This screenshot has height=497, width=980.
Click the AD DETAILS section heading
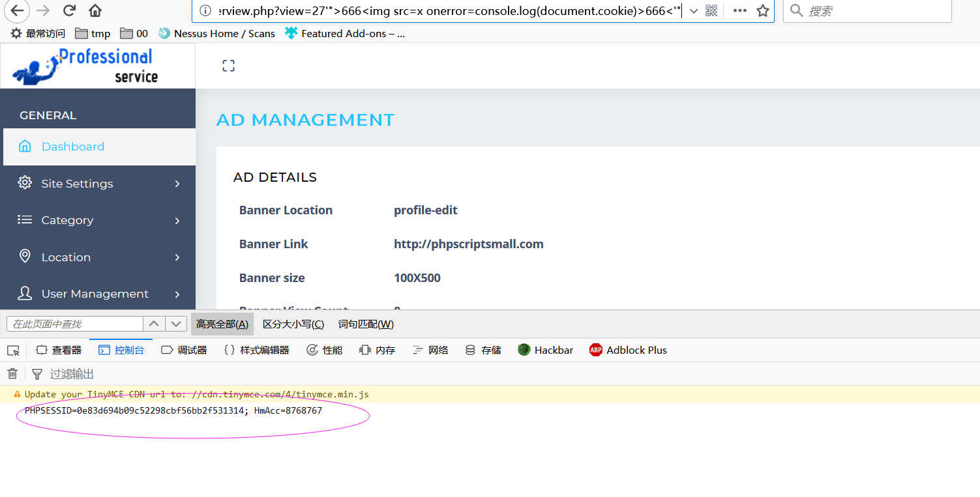275,177
